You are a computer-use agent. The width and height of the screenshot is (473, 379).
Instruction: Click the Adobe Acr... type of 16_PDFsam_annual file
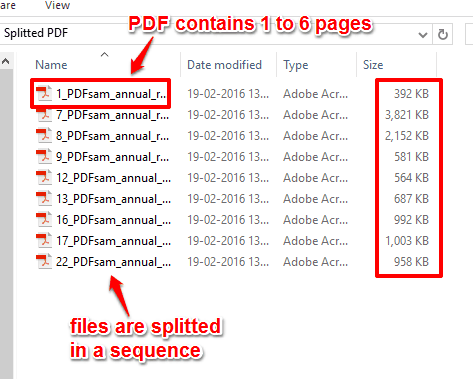tap(315, 220)
